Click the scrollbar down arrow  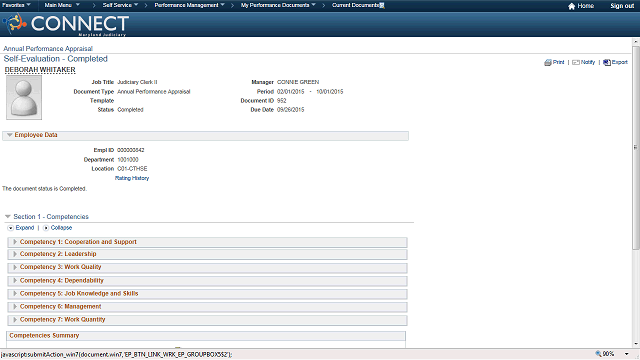(636, 344)
